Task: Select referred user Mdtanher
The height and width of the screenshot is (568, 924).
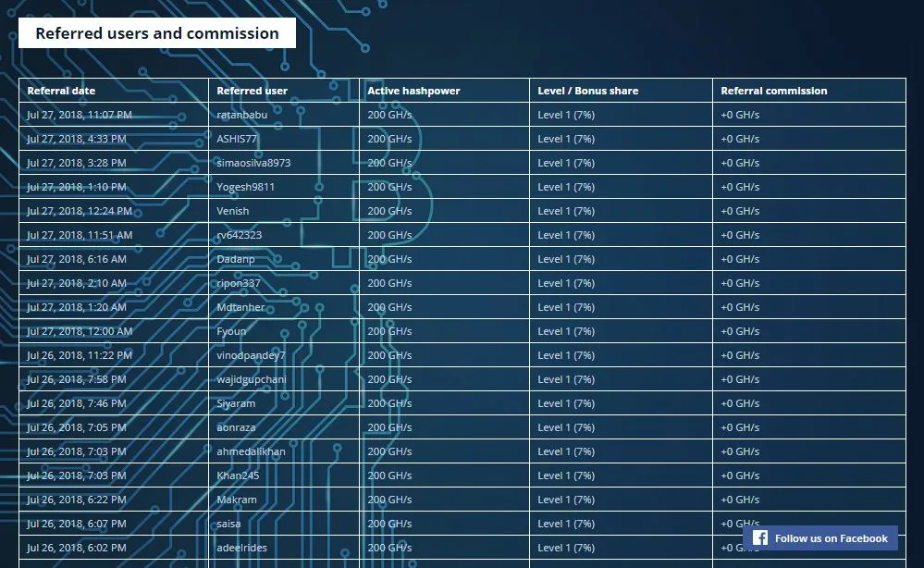Action: (241, 307)
